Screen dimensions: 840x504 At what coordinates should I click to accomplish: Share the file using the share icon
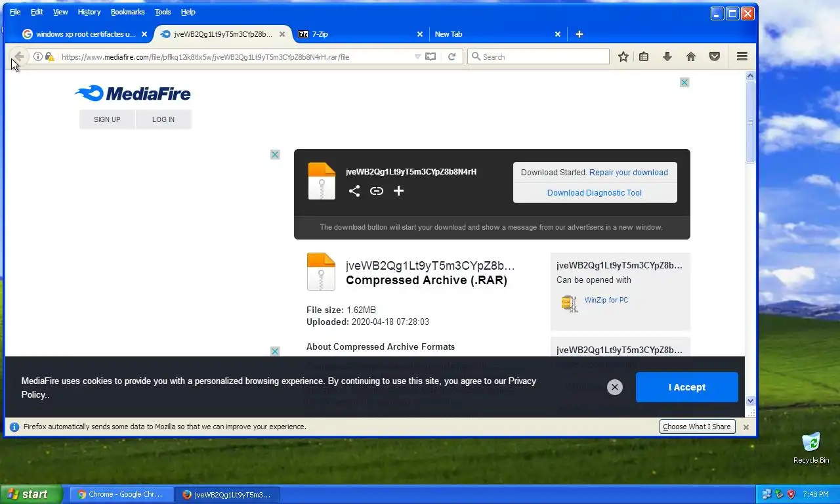[x=354, y=191]
